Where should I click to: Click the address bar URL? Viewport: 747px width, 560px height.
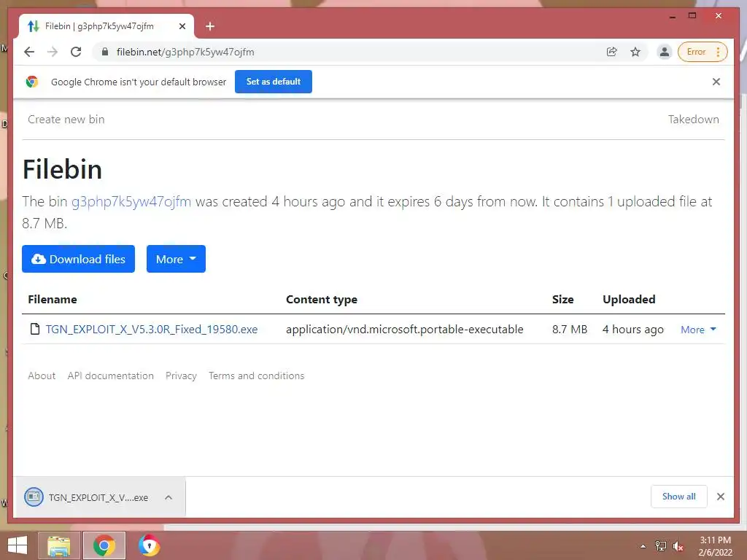click(x=185, y=52)
